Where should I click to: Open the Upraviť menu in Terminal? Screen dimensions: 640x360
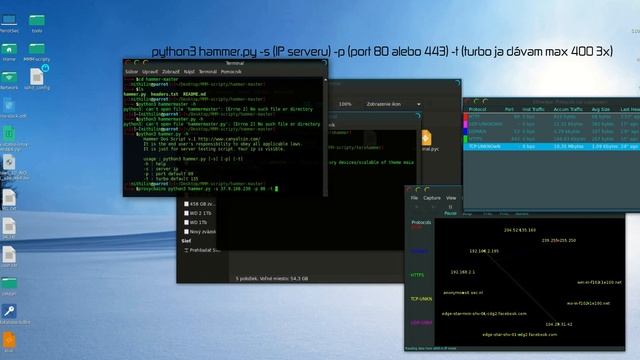(150, 72)
